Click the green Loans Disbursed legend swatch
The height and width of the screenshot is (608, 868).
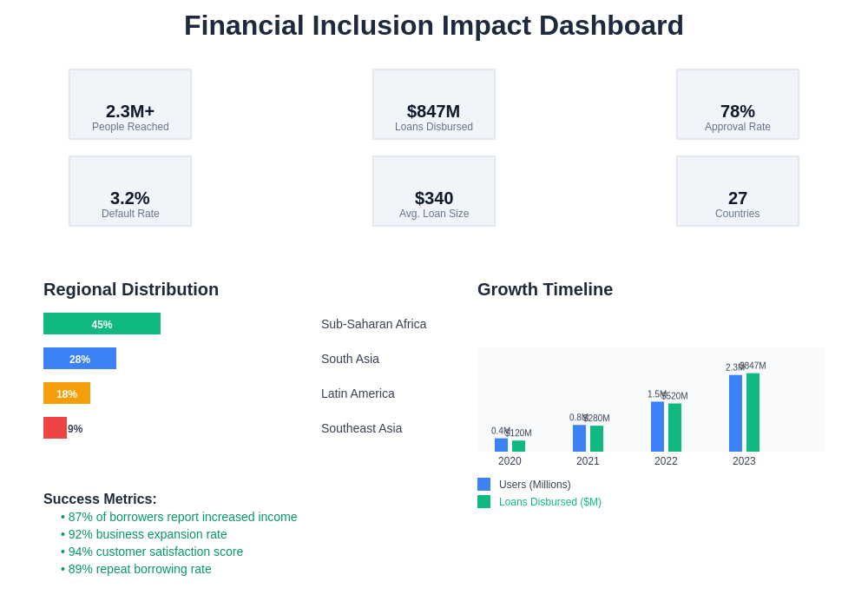point(483,502)
